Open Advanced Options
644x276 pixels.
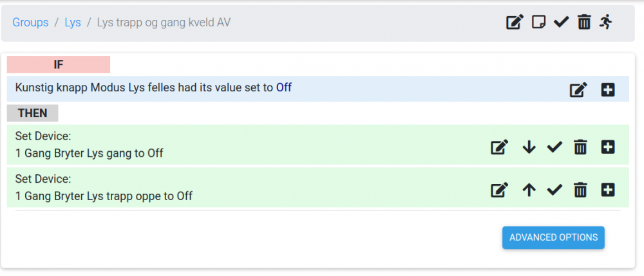(x=553, y=237)
